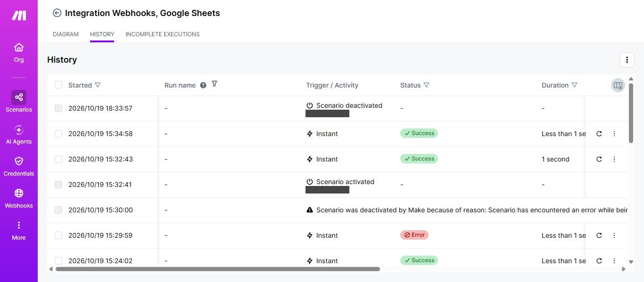Open Credentials in sidebar
The height and width of the screenshot is (282, 644).
[19, 167]
